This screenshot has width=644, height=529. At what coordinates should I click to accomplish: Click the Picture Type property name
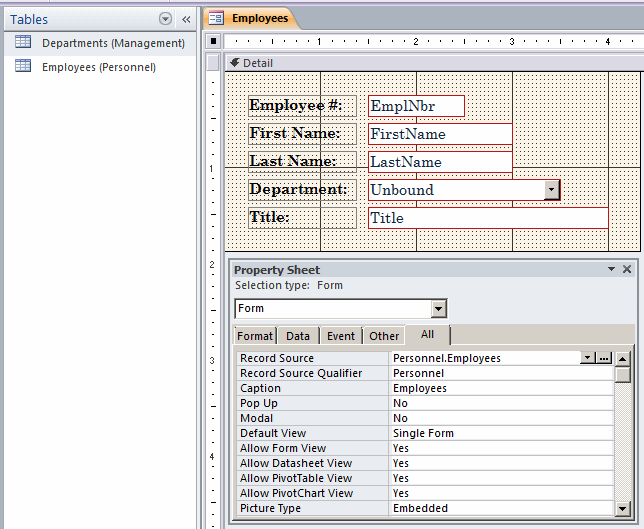coord(270,508)
